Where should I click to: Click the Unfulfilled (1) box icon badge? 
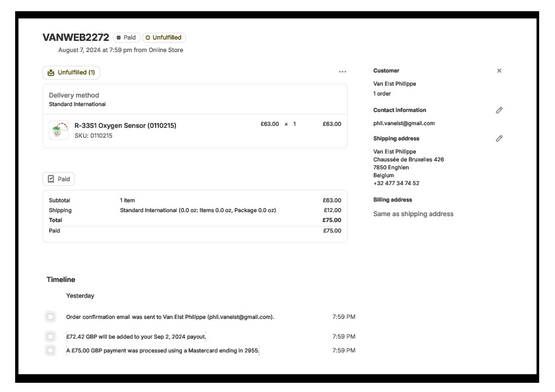click(71, 72)
